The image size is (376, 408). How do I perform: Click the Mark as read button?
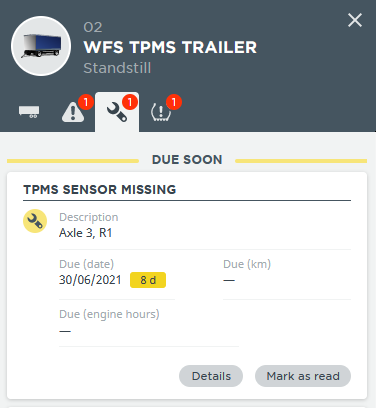click(x=303, y=376)
